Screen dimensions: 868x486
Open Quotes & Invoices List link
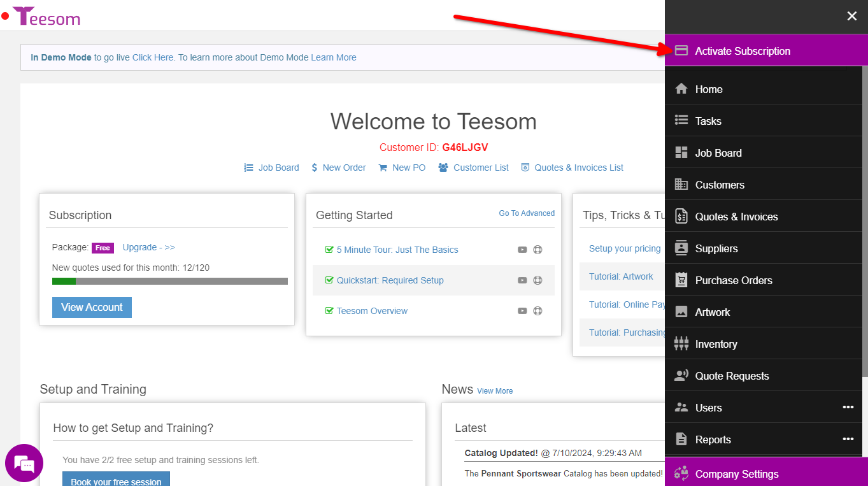(579, 168)
